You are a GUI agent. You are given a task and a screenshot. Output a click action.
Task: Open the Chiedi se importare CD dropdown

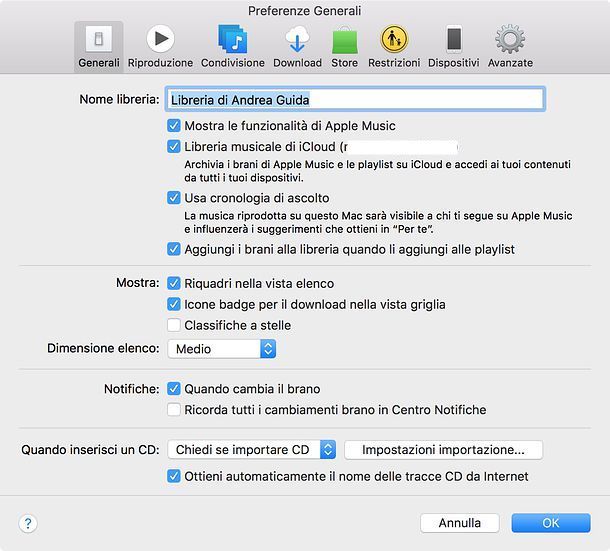tap(252, 450)
